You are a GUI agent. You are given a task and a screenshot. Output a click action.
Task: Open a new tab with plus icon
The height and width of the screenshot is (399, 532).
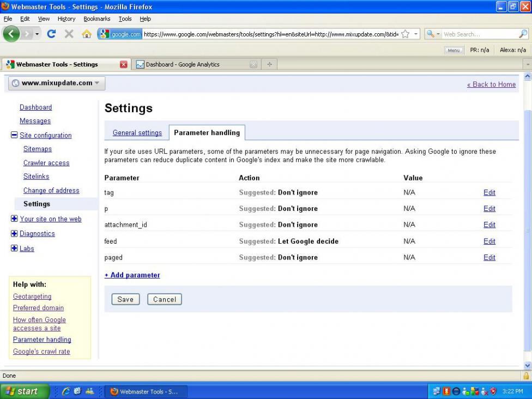coord(269,64)
